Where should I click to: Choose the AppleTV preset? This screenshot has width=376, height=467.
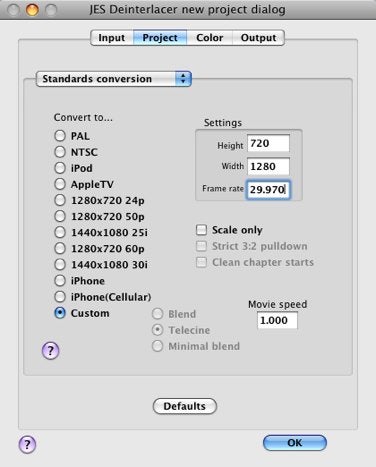(60, 184)
